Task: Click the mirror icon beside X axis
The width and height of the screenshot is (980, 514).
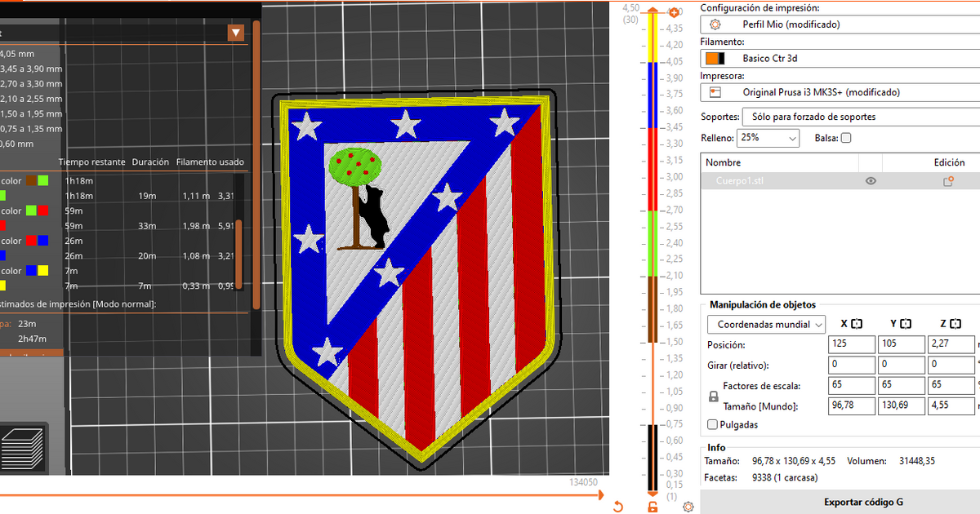Action: [x=857, y=324]
